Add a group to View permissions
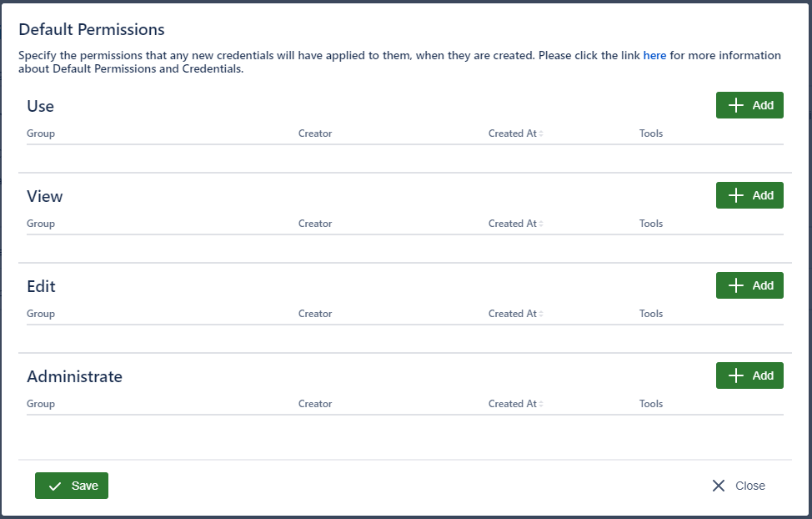Image resolution: width=812 pixels, height=519 pixels. coord(749,195)
